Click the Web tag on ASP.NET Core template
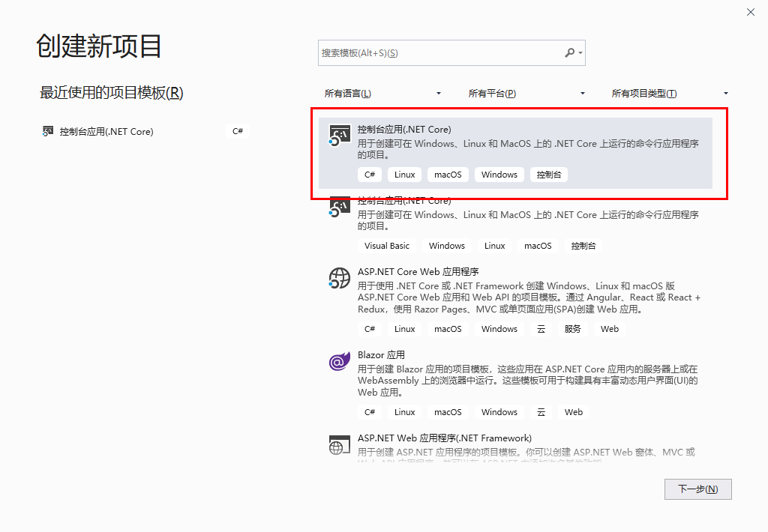This screenshot has width=768, height=532. tap(610, 329)
